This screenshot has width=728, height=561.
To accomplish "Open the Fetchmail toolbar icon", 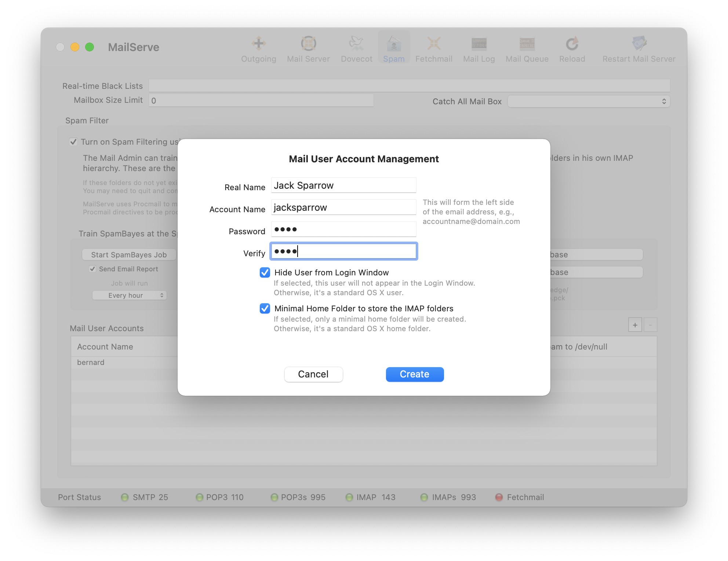I will click(x=434, y=44).
